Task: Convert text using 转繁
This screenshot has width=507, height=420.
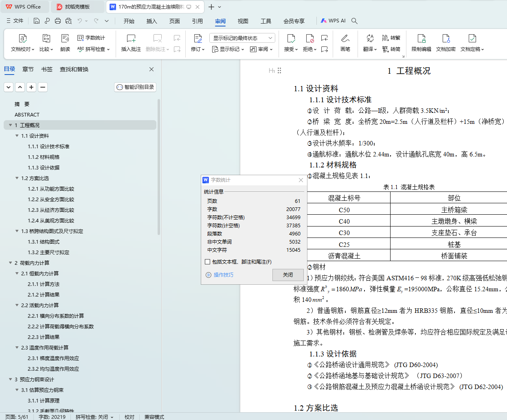Action: pyautogui.click(x=391, y=38)
